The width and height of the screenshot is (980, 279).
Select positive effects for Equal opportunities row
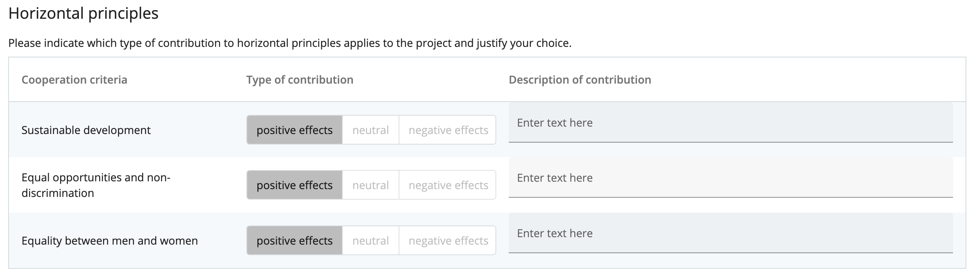(294, 185)
